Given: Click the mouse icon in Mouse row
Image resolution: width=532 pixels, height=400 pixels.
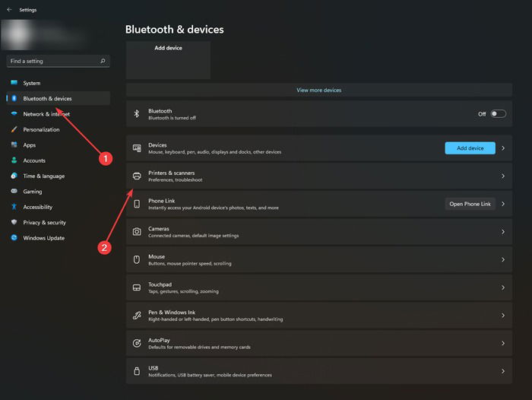Looking at the screenshot, I should (137, 259).
